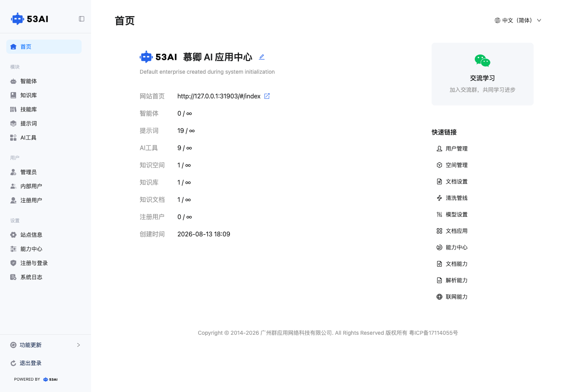Click the 慕卿 AI 应用中心 title
The height and width of the screenshot is (392, 565).
coord(218,57)
